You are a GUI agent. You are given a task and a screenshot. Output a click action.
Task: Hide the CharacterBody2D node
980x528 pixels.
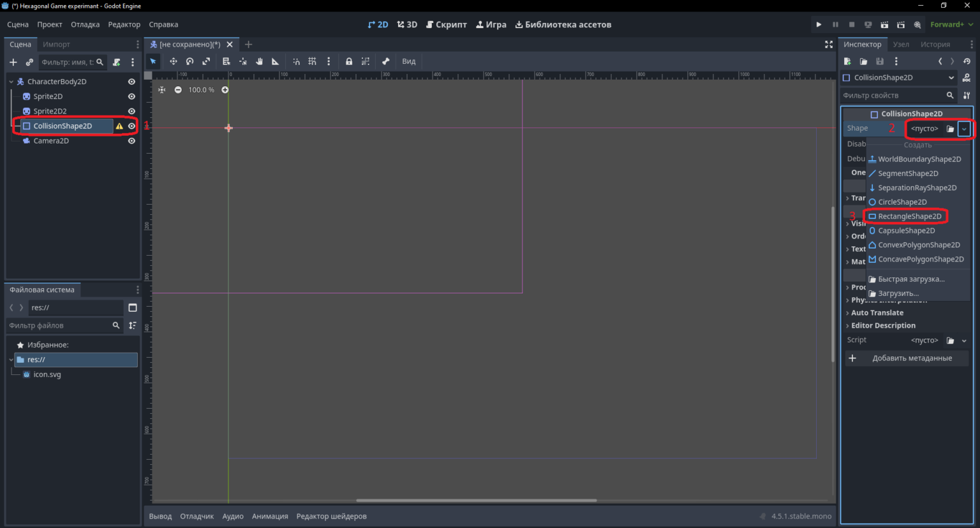click(131, 82)
